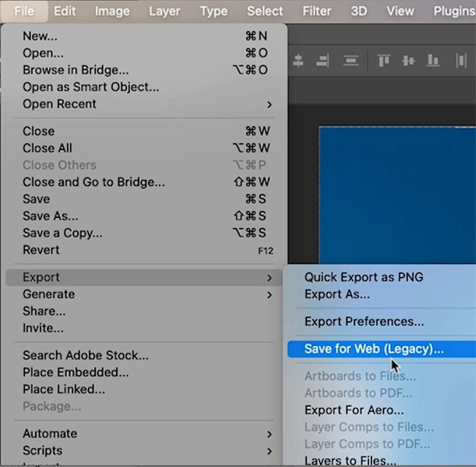This screenshot has height=467, width=476.
Task: Choose Close from File menu
Action: [x=144, y=132]
